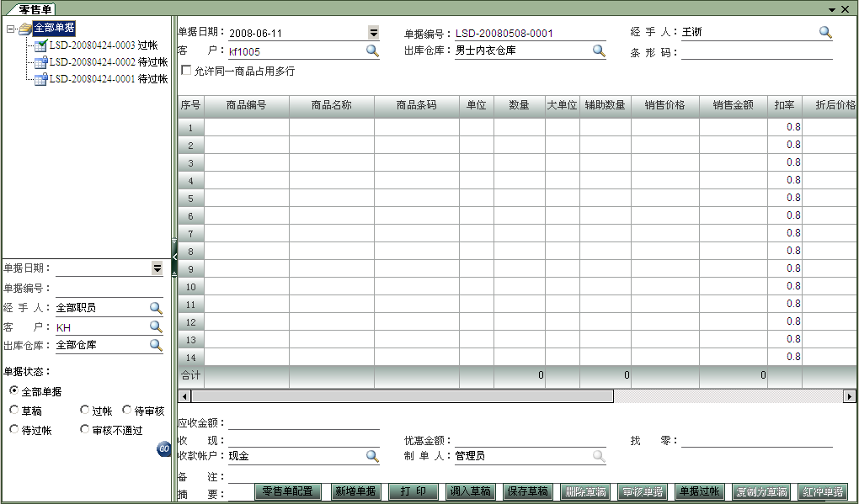859x504 pixels.
Task: Collapse the 全部单据 tree node
Action: (8, 26)
